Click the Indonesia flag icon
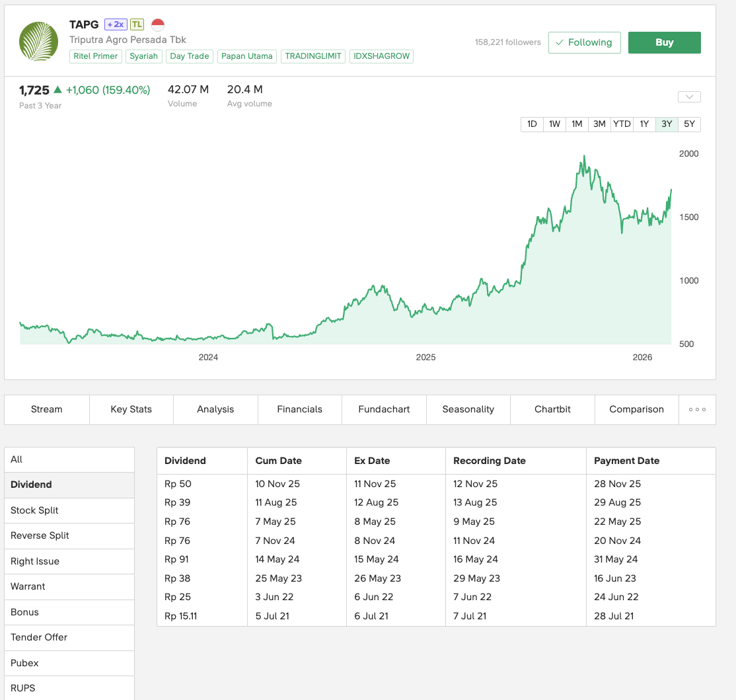The height and width of the screenshot is (700, 736). point(158,25)
